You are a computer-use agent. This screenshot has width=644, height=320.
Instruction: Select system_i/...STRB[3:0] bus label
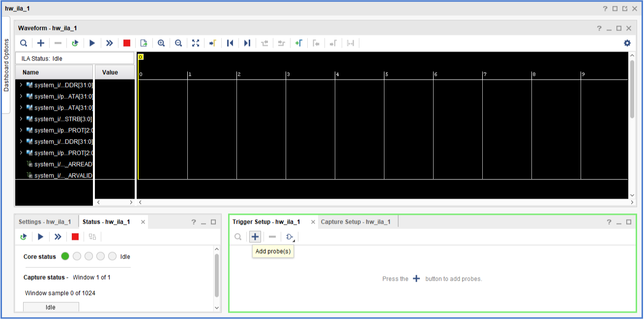tap(63, 119)
